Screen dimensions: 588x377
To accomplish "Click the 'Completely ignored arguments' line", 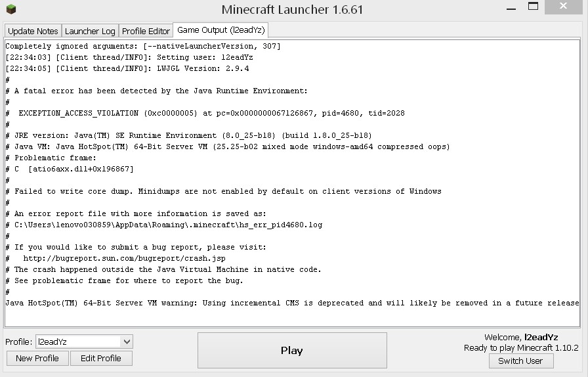I will click(143, 46).
